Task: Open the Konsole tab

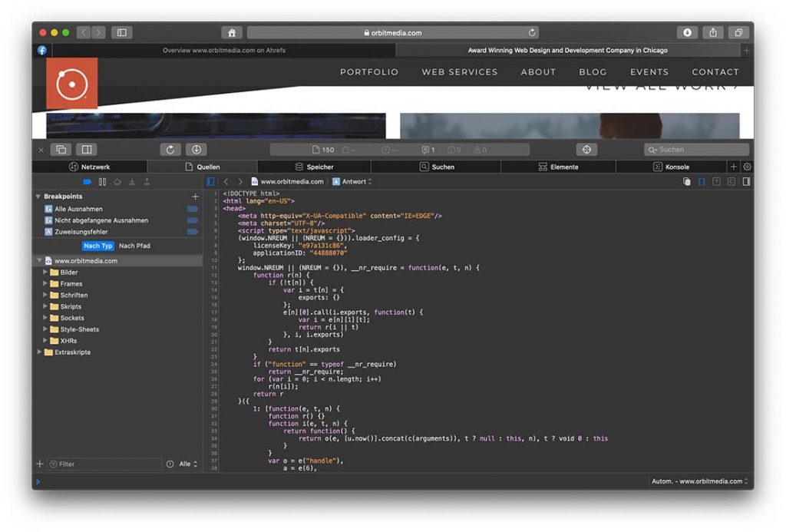Action: point(671,167)
